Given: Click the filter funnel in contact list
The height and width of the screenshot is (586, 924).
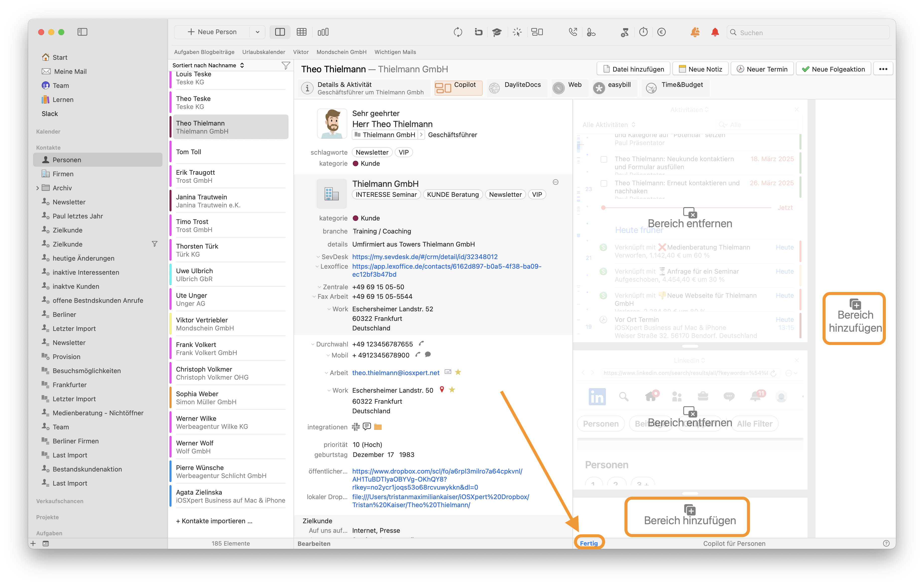Looking at the screenshot, I should [x=285, y=66].
